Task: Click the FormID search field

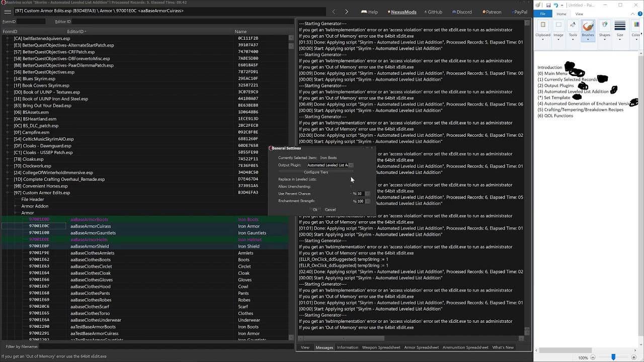Action: [x=31, y=22]
